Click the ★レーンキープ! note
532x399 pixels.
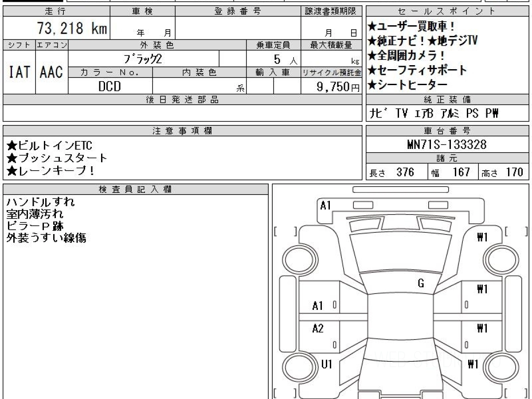click(51, 170)
